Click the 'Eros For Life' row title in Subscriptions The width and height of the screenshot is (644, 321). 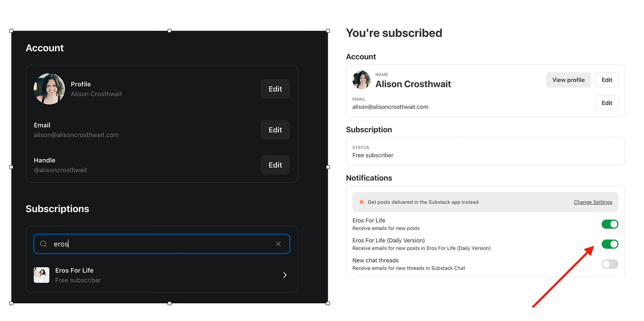click(74, 271)
